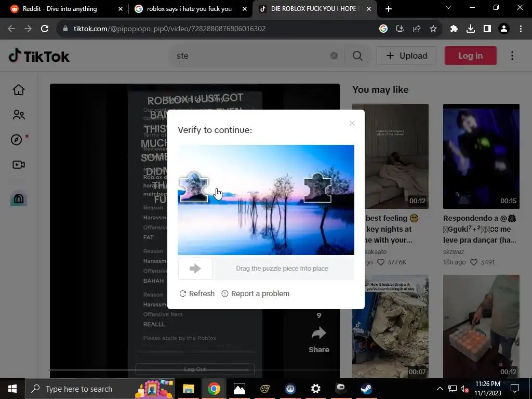Open Settings gear from the taskbar
Image resolution: width=532 pixels, height=399 pixels.
tap(315, 389)
